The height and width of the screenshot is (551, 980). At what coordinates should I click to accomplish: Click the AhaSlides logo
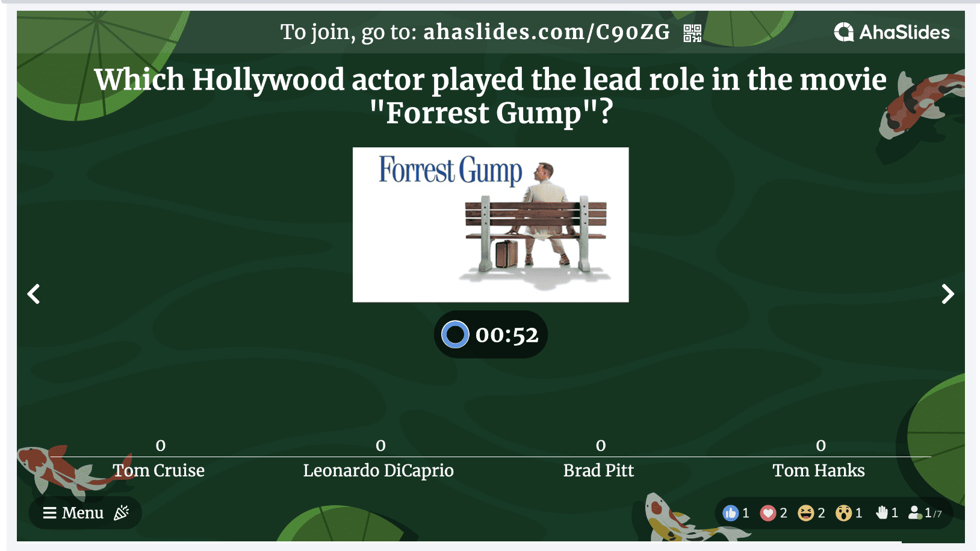tap(892, 32)
